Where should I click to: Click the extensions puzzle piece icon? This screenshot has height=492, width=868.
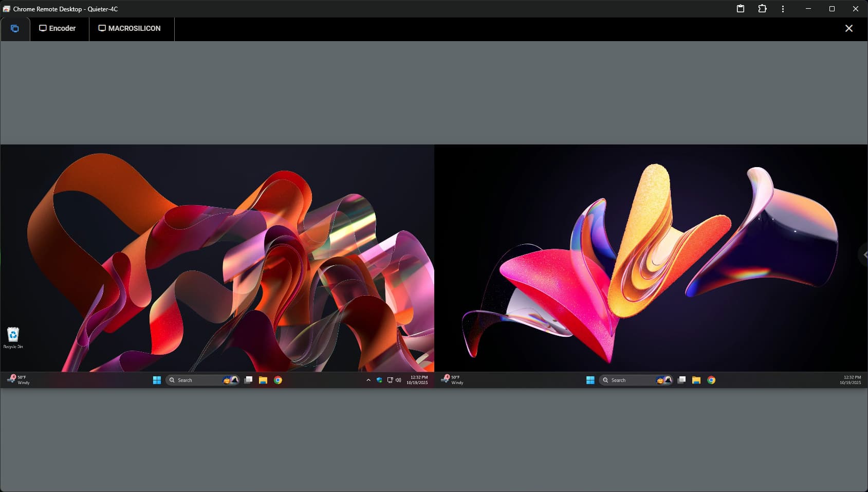click(x=762, y=9)
